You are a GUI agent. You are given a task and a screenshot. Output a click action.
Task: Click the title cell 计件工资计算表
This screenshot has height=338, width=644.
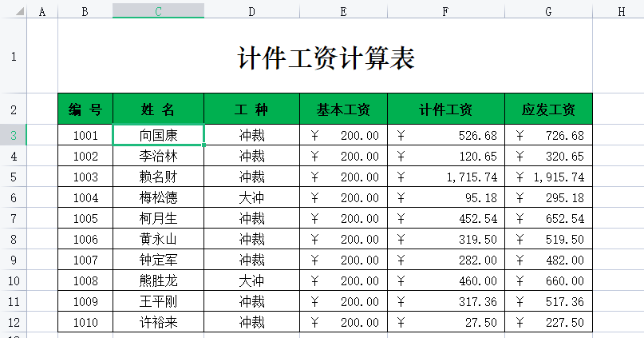pos(325,58)
